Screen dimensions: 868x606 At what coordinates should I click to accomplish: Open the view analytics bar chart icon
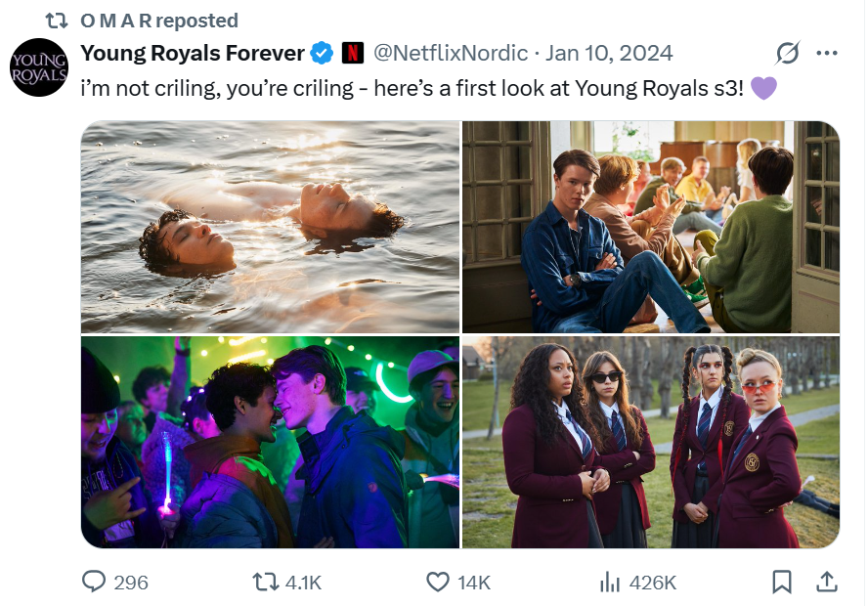click(610, 582)
